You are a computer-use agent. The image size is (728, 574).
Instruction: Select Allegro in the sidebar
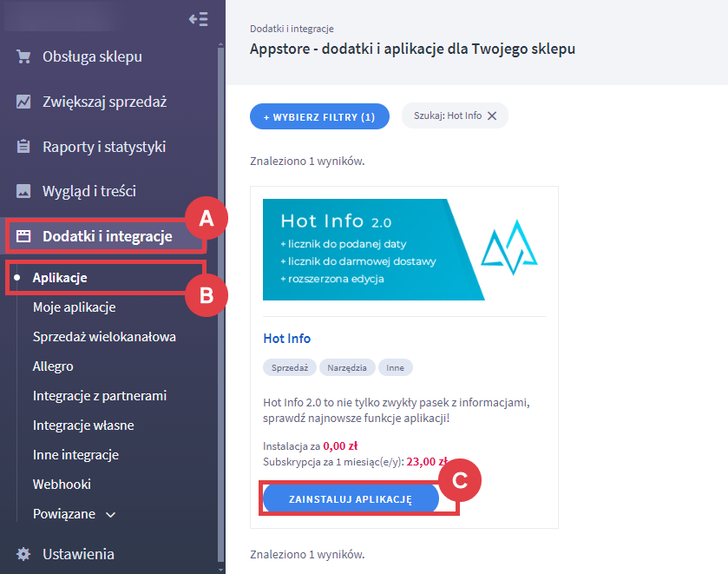52,366
